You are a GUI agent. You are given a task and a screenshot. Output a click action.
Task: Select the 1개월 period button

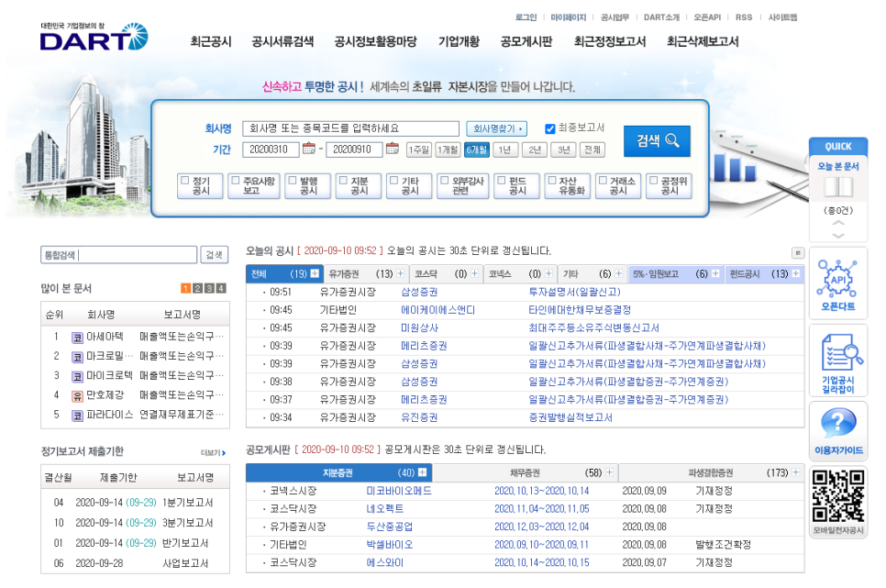tap(449, 150)
